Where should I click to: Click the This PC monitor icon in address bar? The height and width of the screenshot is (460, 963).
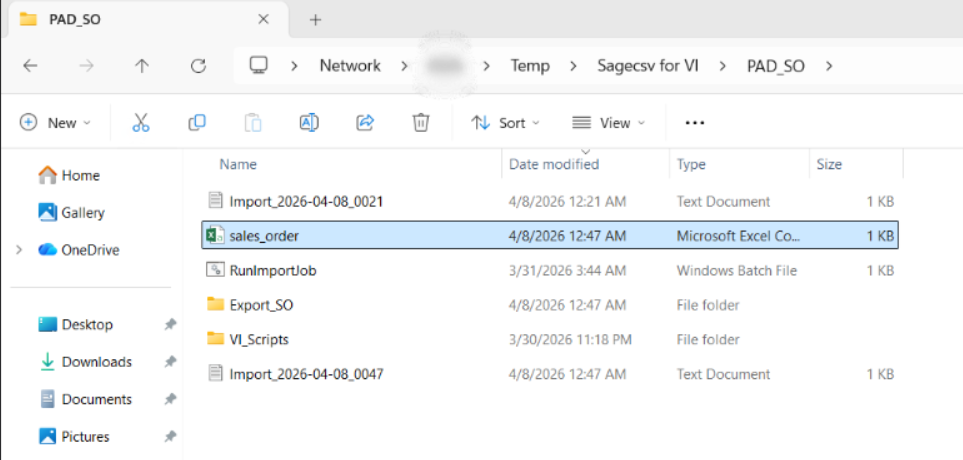click(x=259, y=65)
